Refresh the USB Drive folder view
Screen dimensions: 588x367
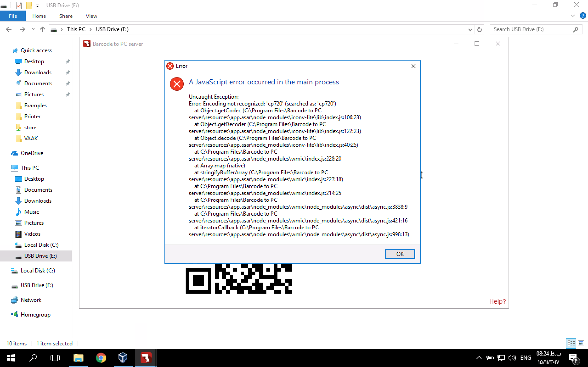(x=479, y=29)
